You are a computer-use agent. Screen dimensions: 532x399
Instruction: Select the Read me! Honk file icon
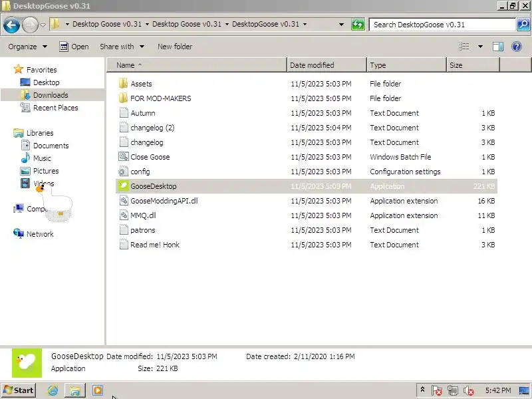click(x=124, y=244)
